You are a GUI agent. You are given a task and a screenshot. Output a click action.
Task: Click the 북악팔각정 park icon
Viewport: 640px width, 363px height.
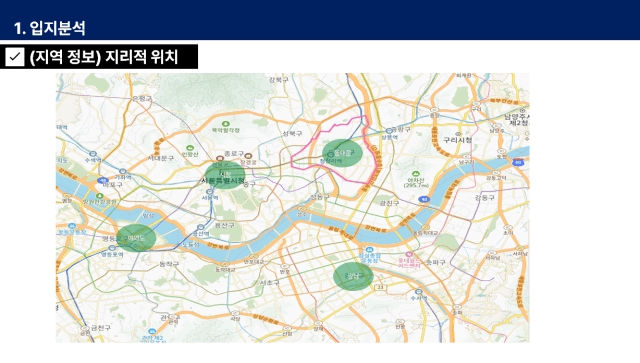[x=226, y=124]
